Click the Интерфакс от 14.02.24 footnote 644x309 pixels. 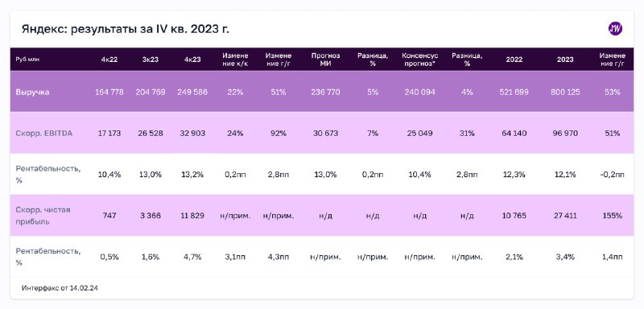point(60,288)
